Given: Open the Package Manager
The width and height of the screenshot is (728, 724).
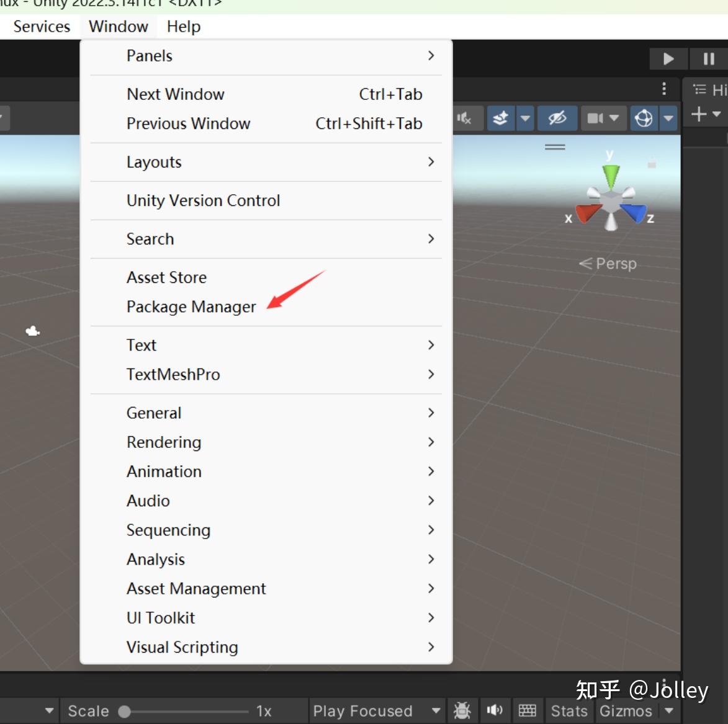Looking at the screenshot, I should 191,306.
